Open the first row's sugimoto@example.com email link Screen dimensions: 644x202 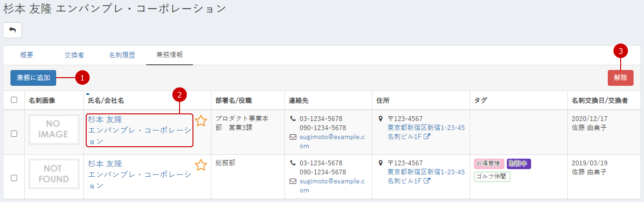tap(332, 141)
